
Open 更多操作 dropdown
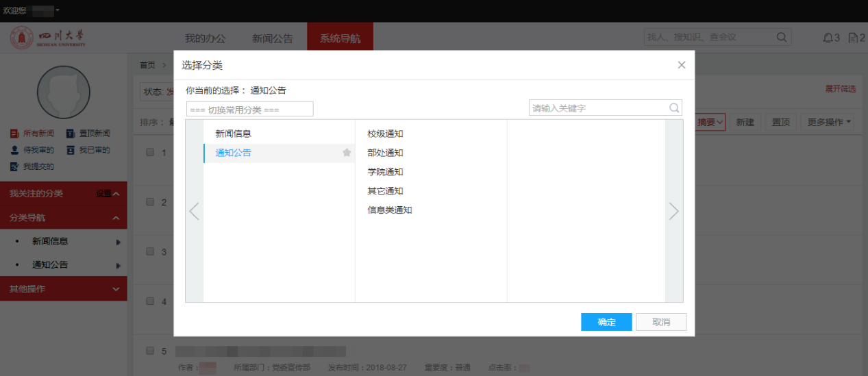[x=828, y=122]
